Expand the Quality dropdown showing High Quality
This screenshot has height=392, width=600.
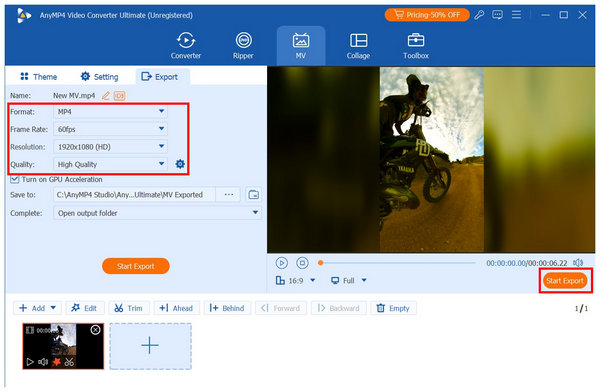pos(110,164)
